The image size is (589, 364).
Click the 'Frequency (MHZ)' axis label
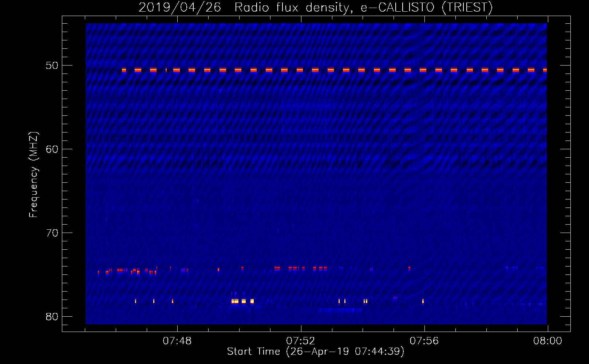pos(33,175)
